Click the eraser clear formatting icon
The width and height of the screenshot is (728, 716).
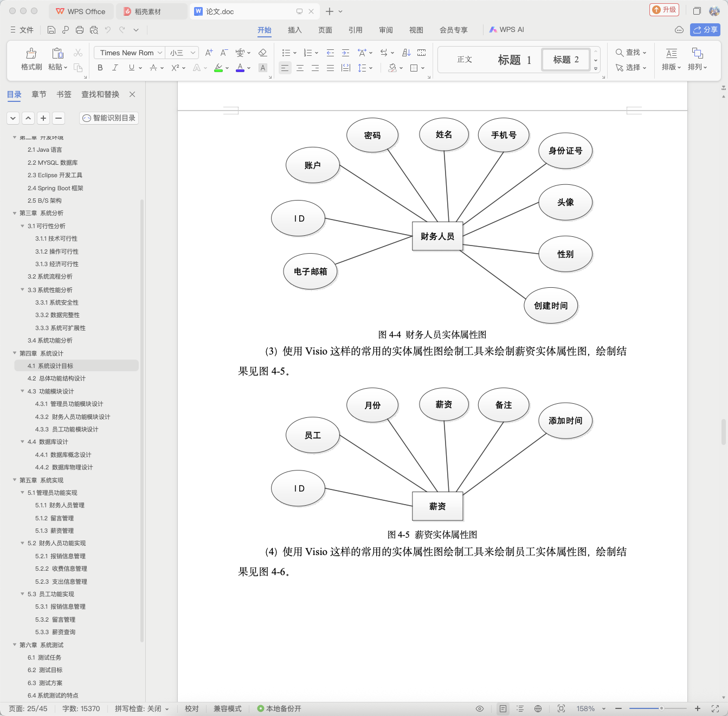(263, 53)
